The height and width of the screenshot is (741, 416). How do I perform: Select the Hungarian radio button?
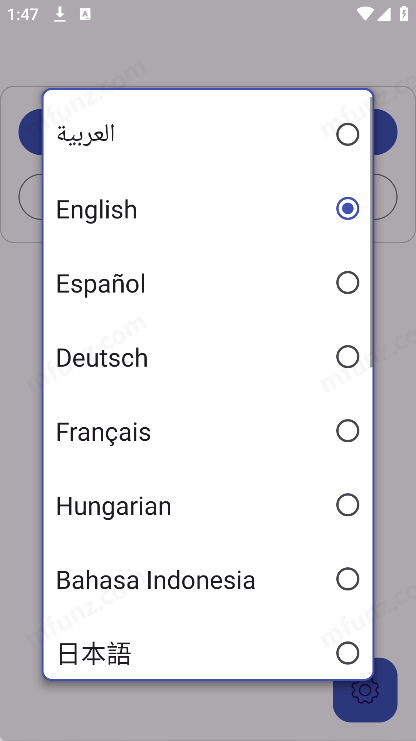pos(347,505)
